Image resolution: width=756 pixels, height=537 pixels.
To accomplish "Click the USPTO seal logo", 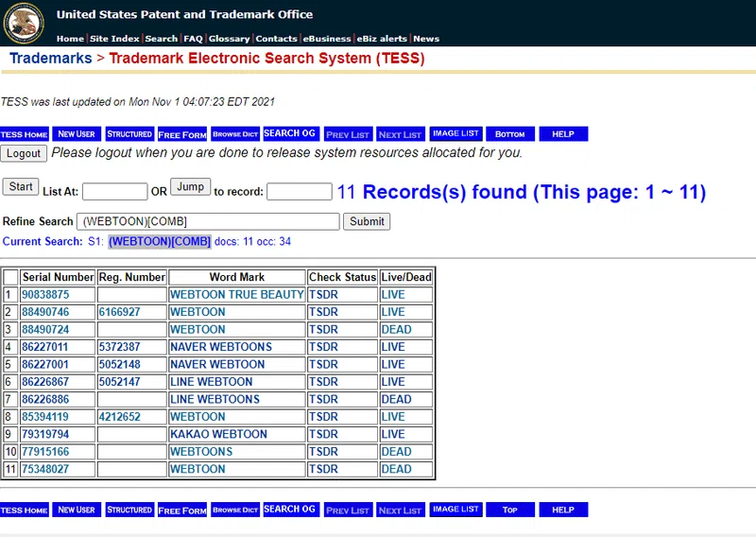I will point(25,23).
